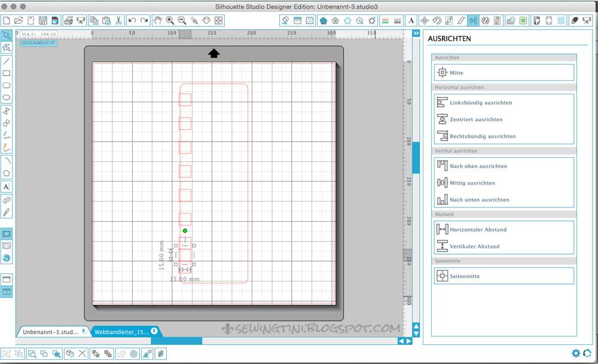Click Mitte align center button
The width and height of the screenshot is (598, 364).
(x=504, y=72)
